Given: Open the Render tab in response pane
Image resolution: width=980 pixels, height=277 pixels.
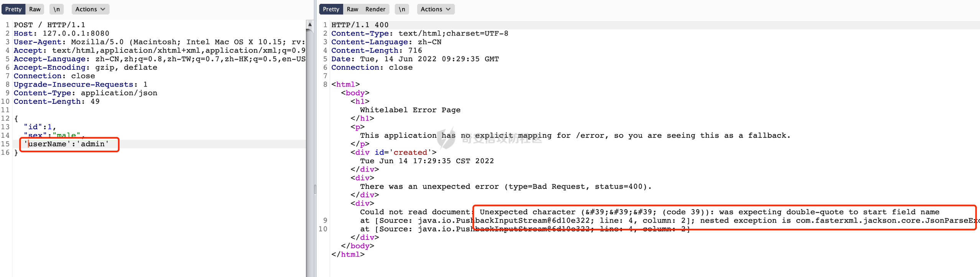Looking at the screenshot, I should (x=375, y=9).
